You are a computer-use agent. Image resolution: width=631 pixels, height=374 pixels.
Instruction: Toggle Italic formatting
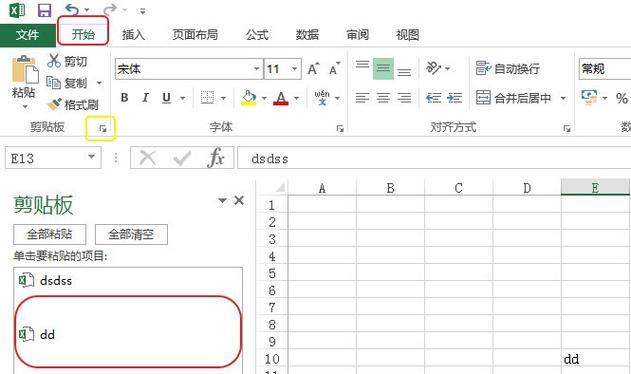point(145,97)
